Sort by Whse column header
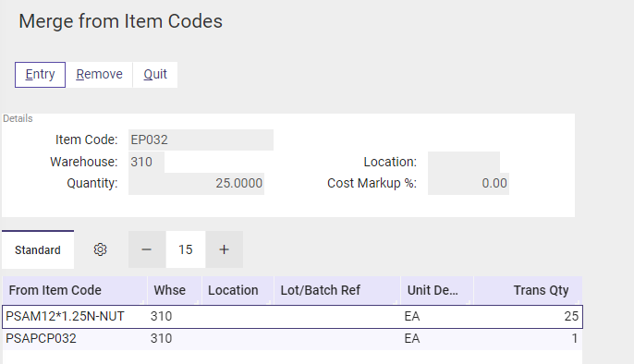Viewport: 634px width, 364px height. (x=175, y=290)
